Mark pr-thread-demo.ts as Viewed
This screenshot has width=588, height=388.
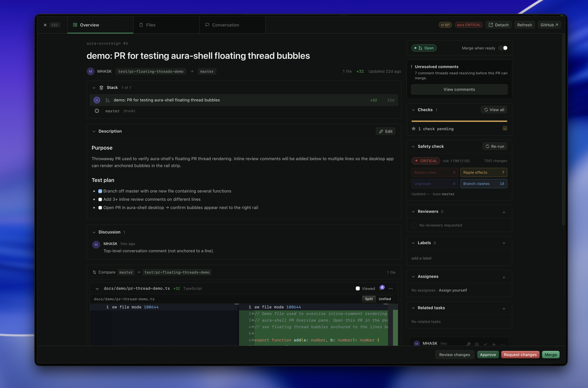(358, 288)
